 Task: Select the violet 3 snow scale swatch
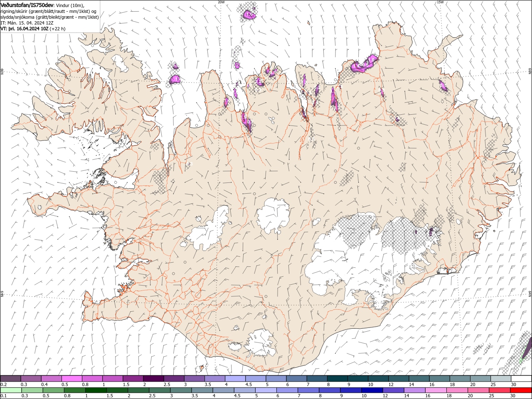tap(195, 379)
